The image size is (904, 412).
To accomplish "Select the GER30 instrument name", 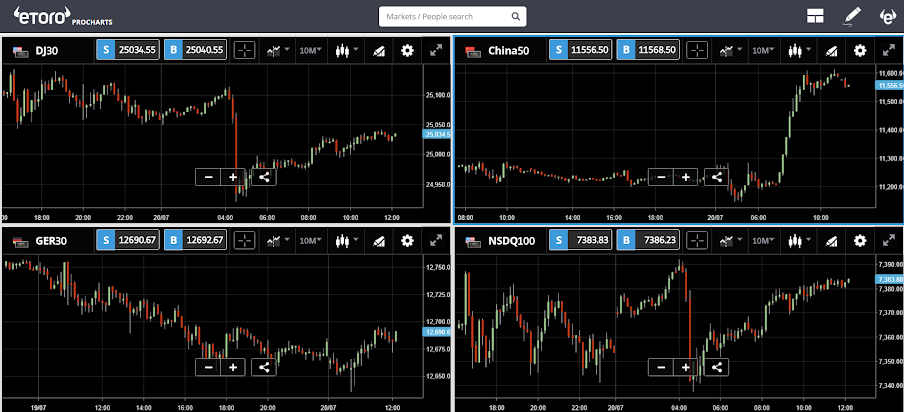I will [x=51, y=241].
